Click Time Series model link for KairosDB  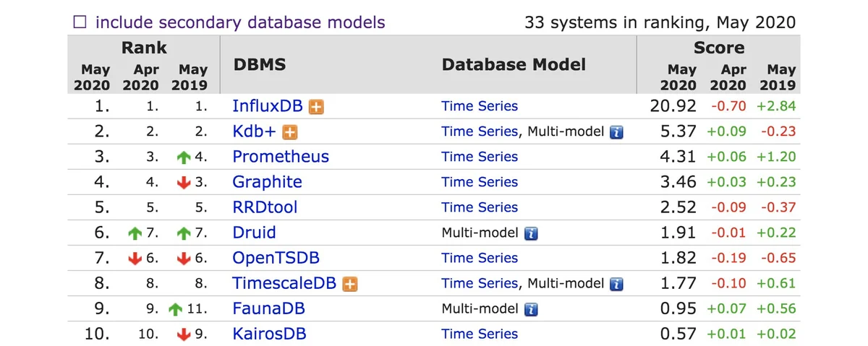[480, 334]
